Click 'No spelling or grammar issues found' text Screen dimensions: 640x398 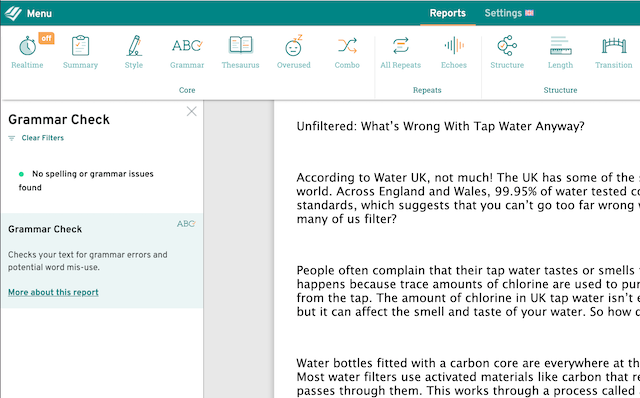(86, 180)
